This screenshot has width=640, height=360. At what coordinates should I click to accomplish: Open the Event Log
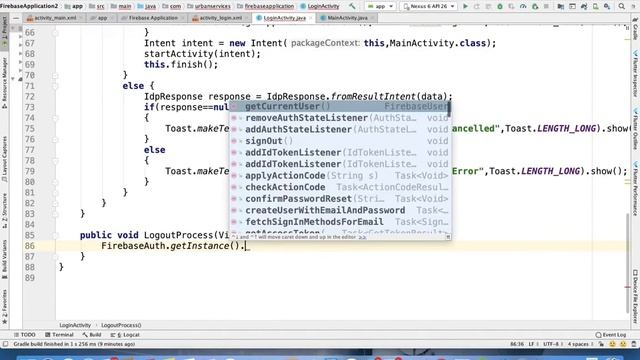(x=611, y=335)
